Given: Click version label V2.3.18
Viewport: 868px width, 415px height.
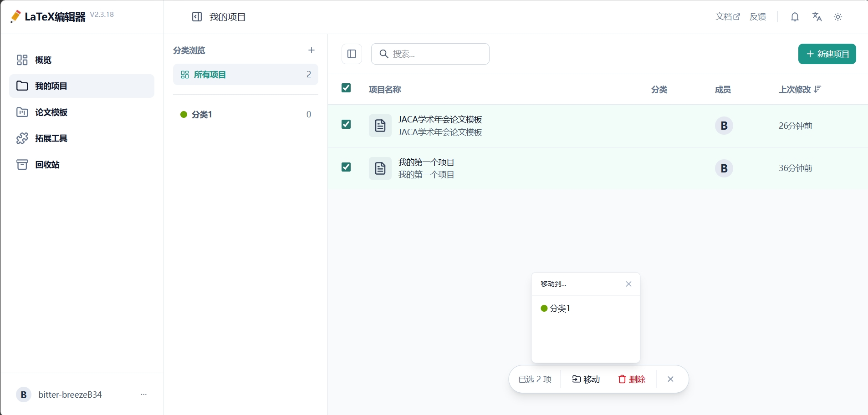Looking at the screenshot, I should [102, 14].
